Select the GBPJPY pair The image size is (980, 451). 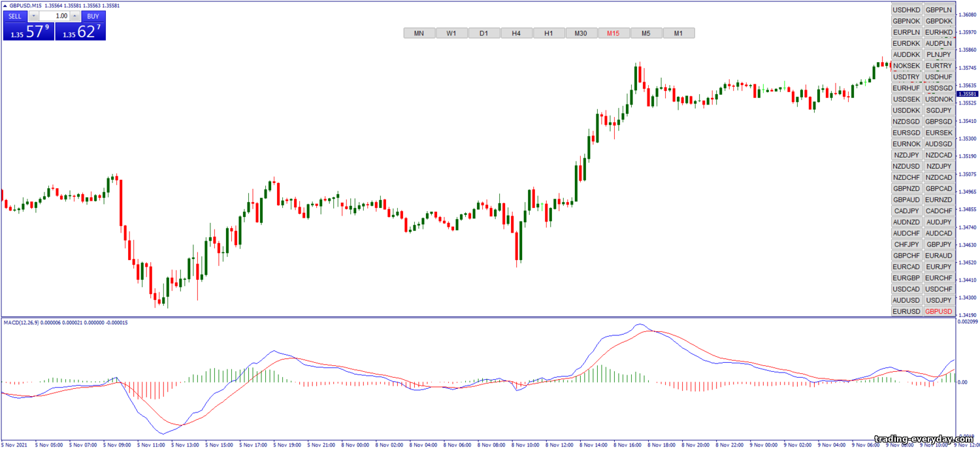point(939,244)
